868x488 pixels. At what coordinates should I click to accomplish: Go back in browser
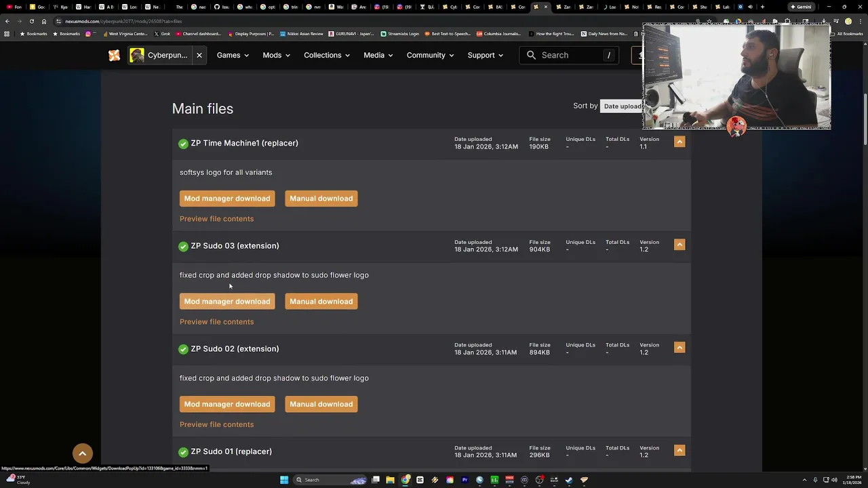pos(7,21)
